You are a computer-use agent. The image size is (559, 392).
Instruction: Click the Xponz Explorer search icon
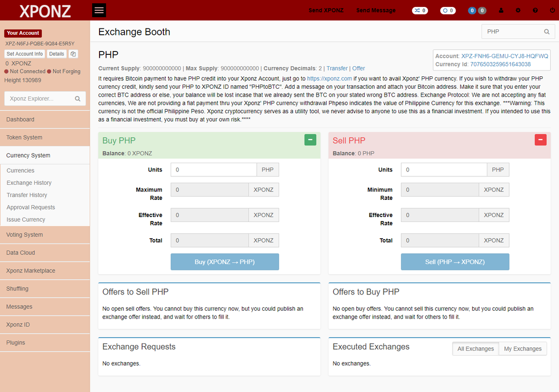coord(77,98)
